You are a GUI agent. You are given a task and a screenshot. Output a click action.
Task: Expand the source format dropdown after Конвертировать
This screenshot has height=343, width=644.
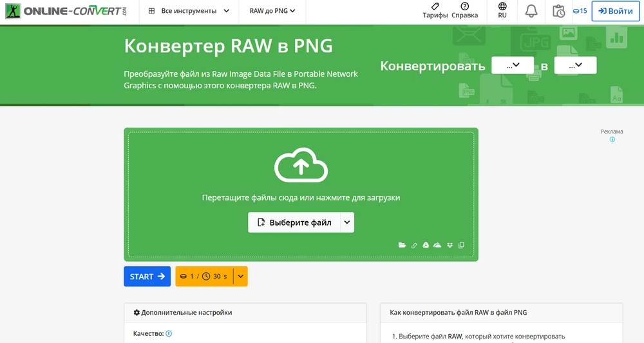[513, 65]
